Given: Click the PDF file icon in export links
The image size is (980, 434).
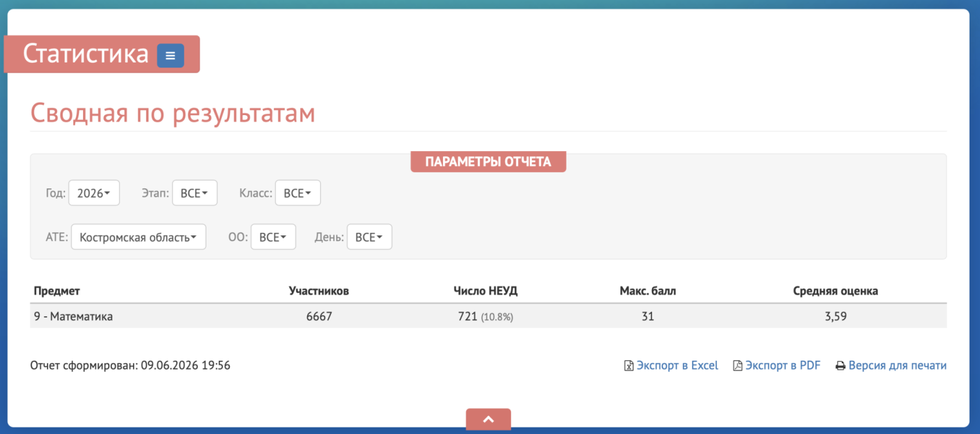Looking at the screenshot, I should pyautogui.click(x=738, y=366).
